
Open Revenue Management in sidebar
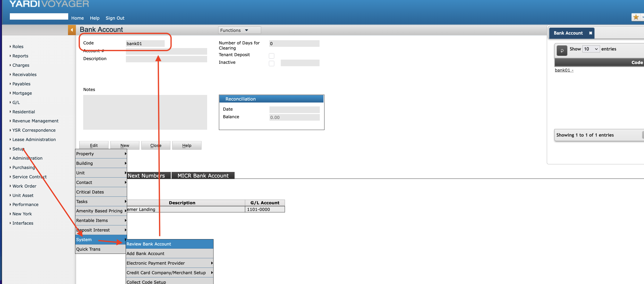click(x=35, y=121)
